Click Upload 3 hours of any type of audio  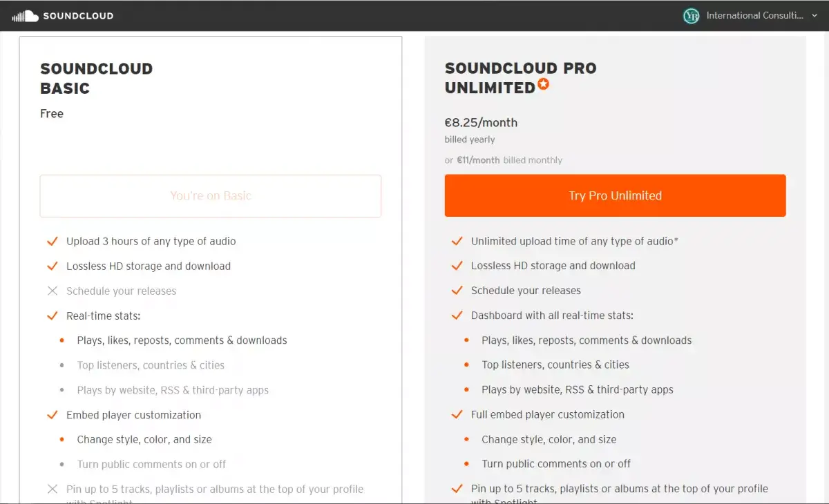(151, 242)
